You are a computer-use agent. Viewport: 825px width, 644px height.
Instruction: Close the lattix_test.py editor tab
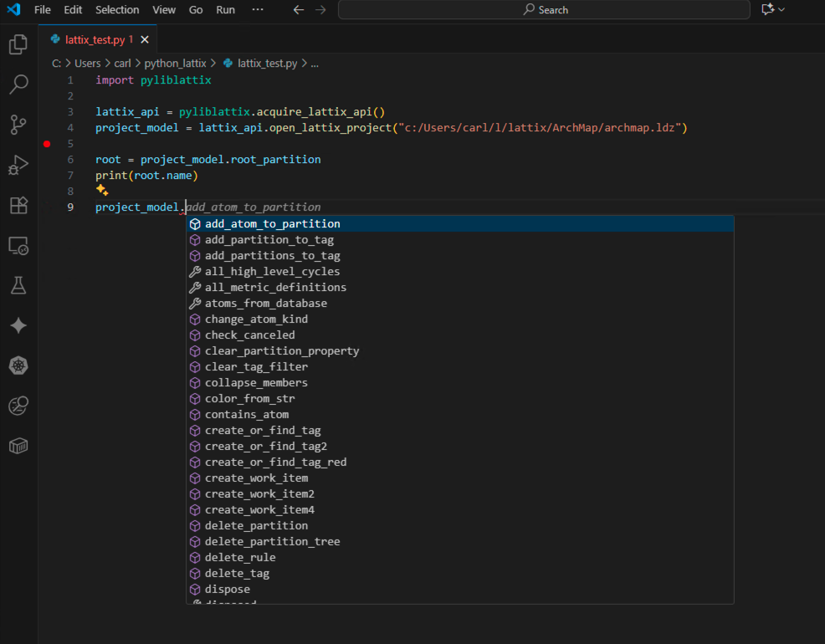[x=145, y=39]
